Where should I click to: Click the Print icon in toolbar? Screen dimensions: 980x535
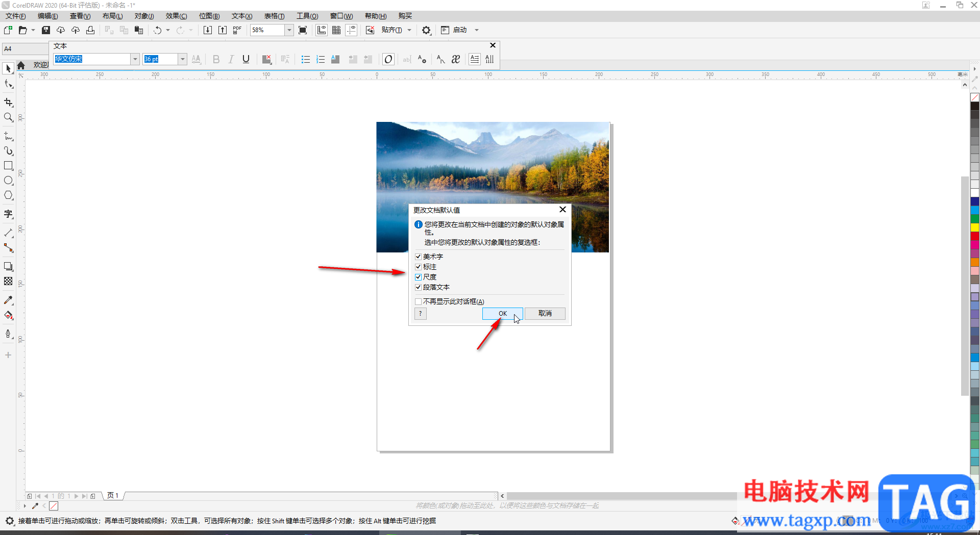90,30
